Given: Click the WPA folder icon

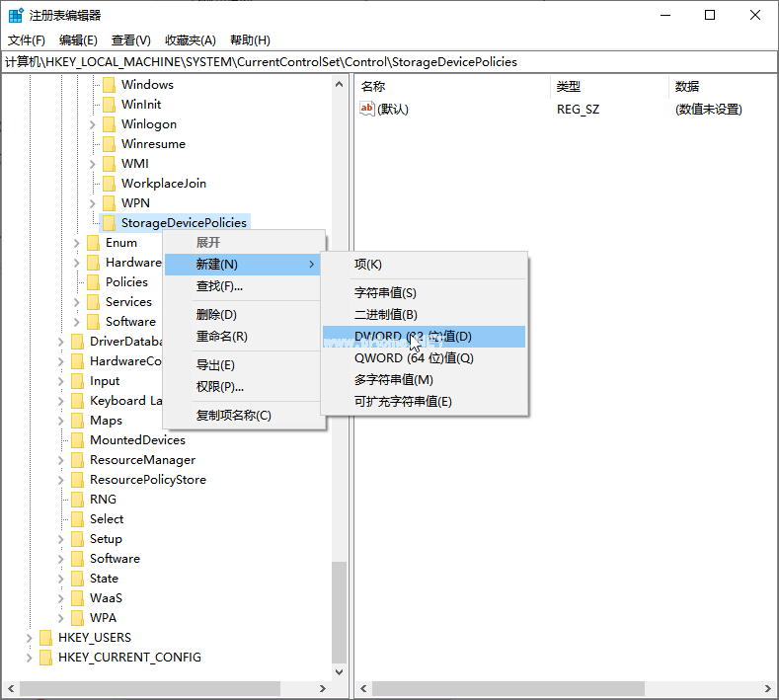Looking at the screenshot, I should tap(77, 618).
